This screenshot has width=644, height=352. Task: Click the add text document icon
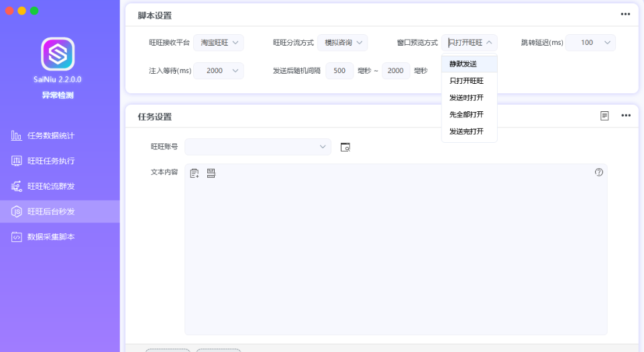[195, 173]
